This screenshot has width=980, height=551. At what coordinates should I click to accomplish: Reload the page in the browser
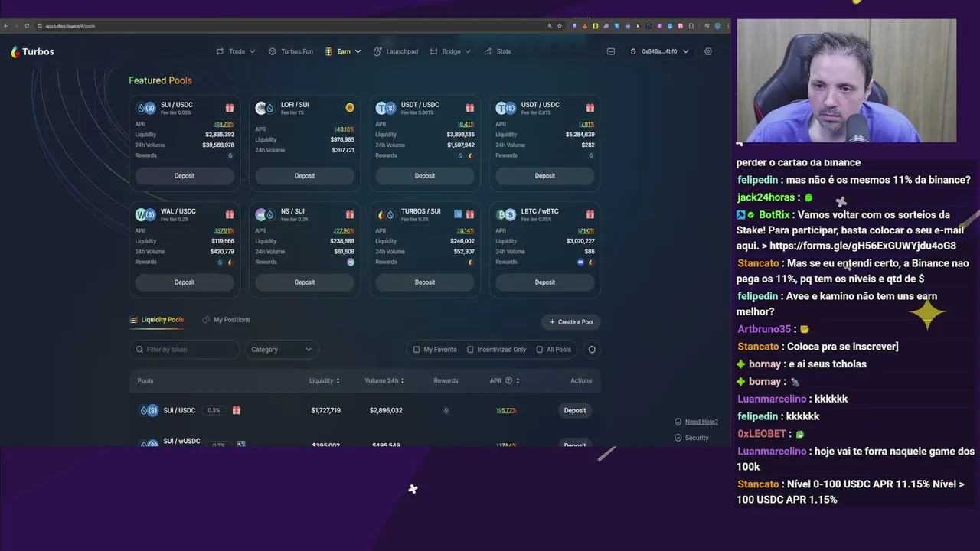point(27,26)
